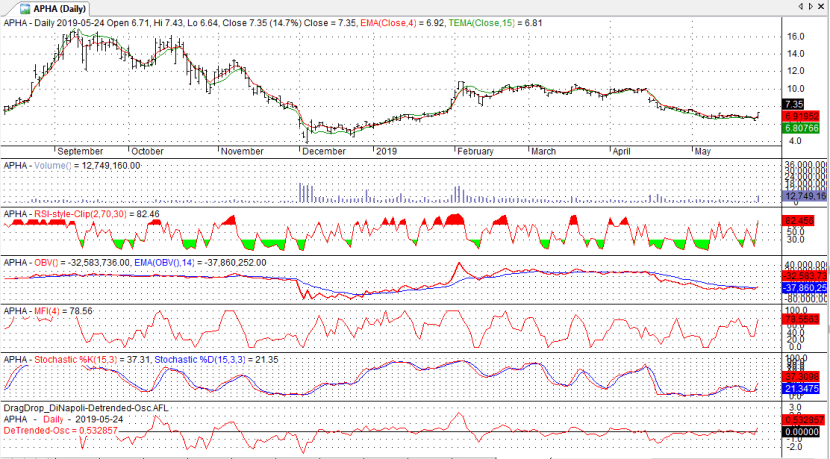Click the 16.0 price axis label
Viewport: 830px width, 459px height.
point(797,37)
